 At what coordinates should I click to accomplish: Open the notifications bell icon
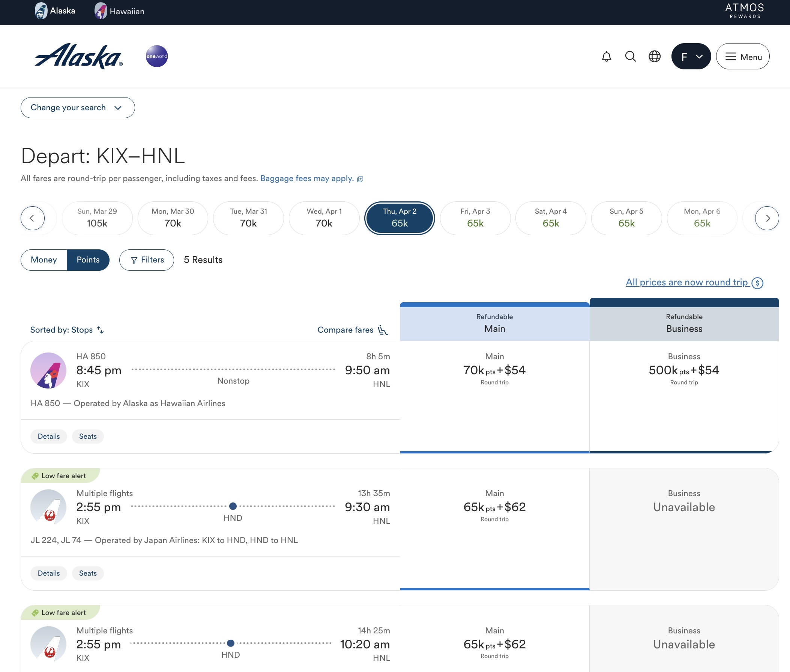606,56
